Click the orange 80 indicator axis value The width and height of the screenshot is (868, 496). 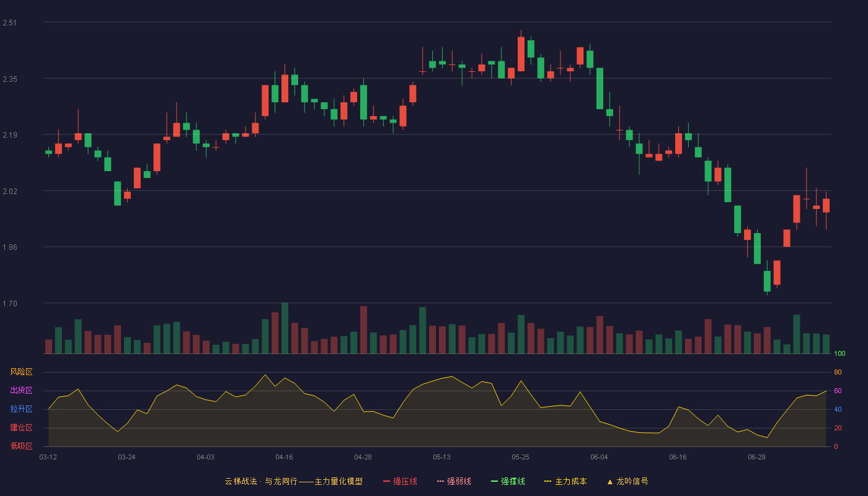(838, 372)
